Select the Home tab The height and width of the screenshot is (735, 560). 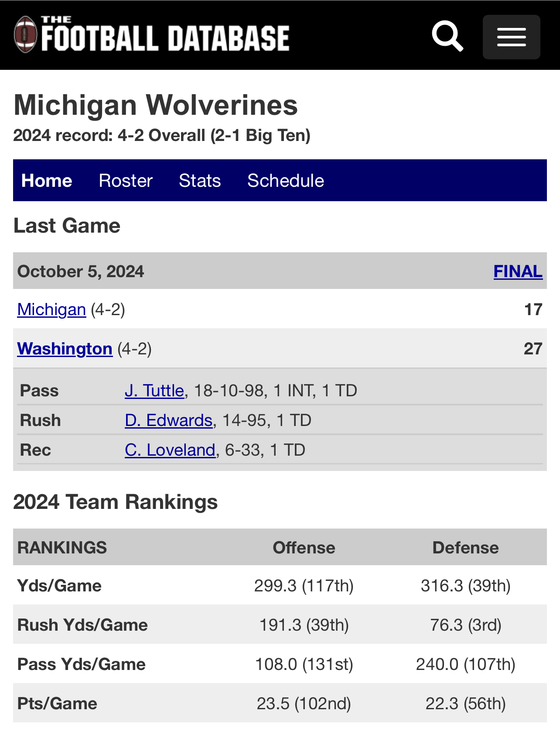[x=47, y=180]
